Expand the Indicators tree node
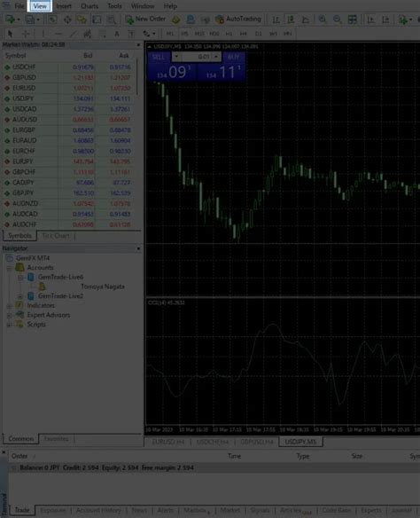 pos(9,306)
